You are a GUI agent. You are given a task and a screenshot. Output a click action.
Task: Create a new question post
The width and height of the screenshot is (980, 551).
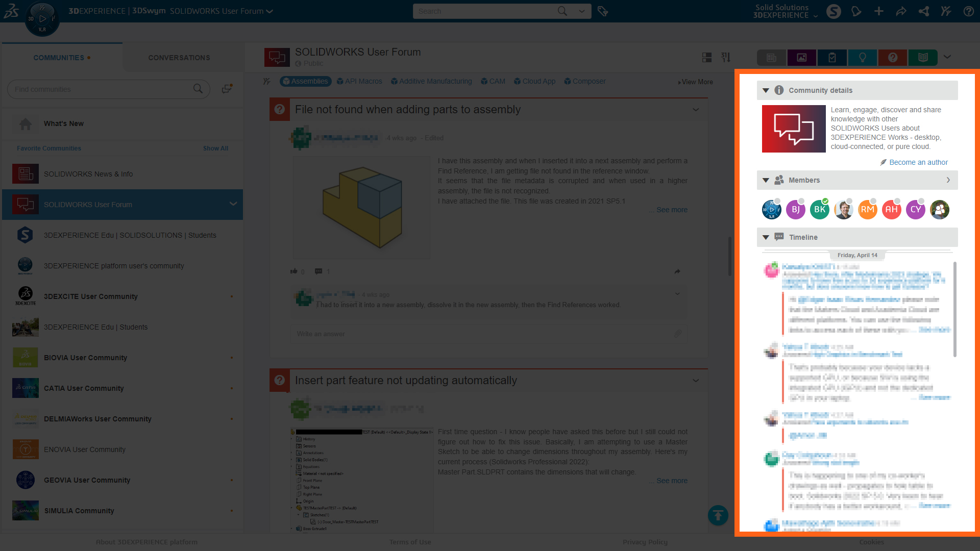(892, 58)
